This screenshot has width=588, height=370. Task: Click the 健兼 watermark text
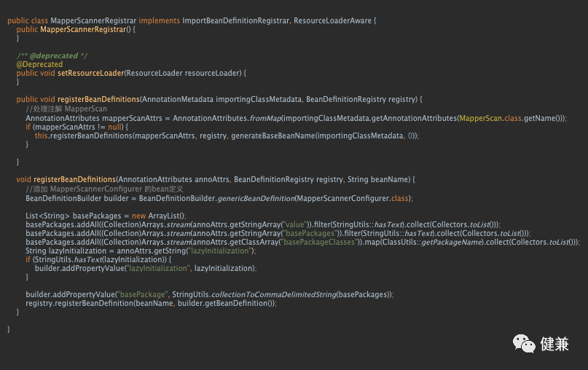point(555,344)
